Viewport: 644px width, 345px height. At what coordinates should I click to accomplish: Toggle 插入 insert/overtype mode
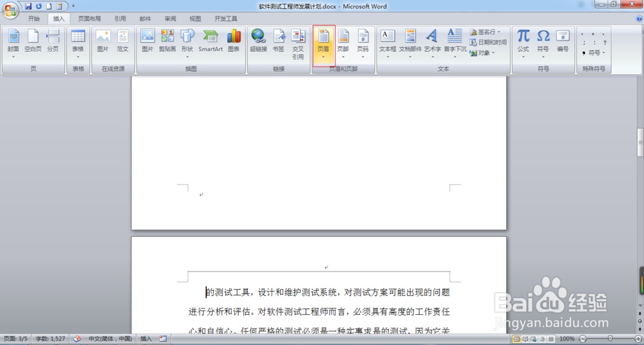(x=146, y=339)
